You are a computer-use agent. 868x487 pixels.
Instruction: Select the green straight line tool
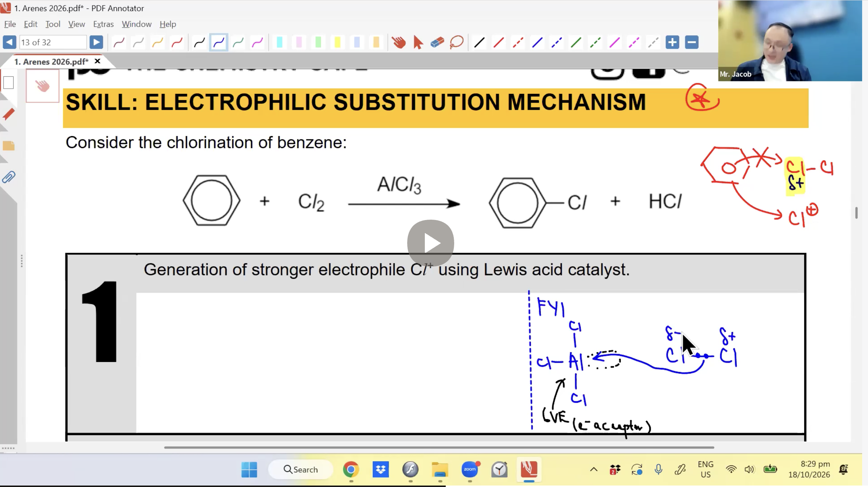(x=576, y=43)
